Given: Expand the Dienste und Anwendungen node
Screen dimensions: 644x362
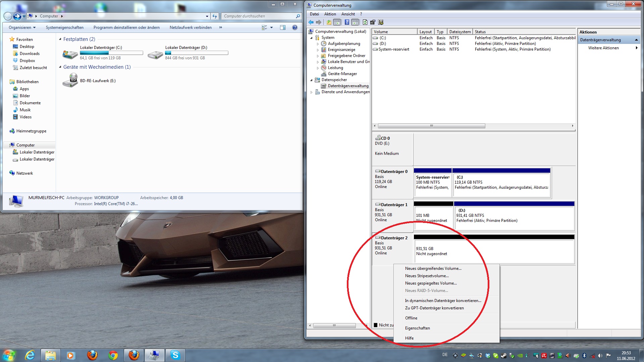Looking at the screenshot, I should (x=312, y=92).
